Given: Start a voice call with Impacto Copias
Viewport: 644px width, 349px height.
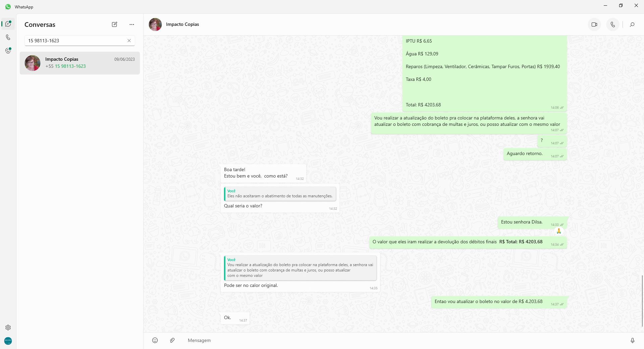Looking at the screenshot, I should (613, 24).
